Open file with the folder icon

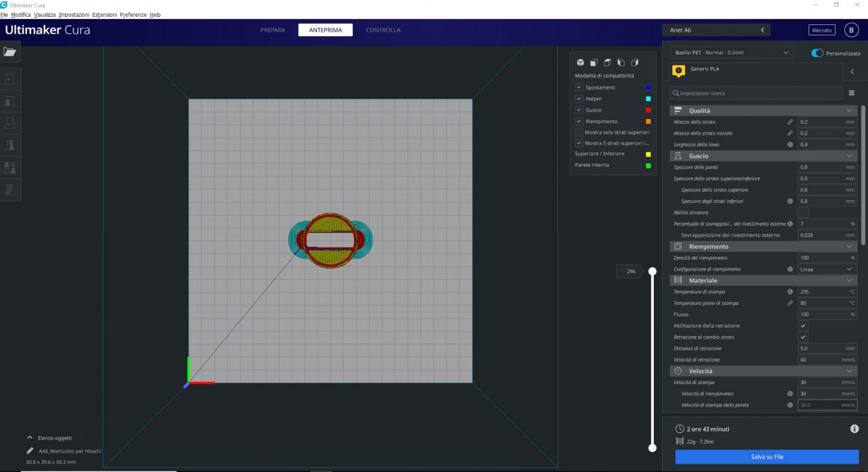pyautogui.click(x=10, y=52)
